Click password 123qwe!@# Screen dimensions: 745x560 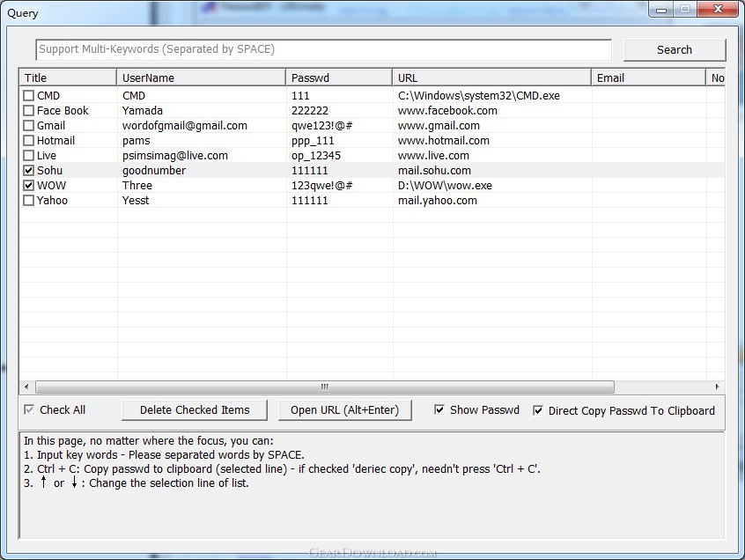click(x=321, y=185)
